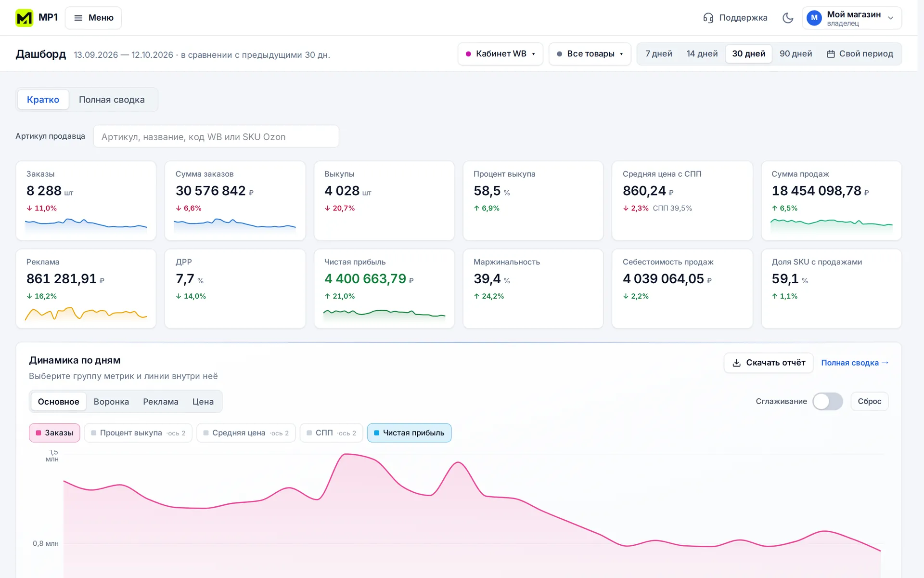
Task: Enable the Процент выкупа chart line
Action: click(x=138, y=433)
